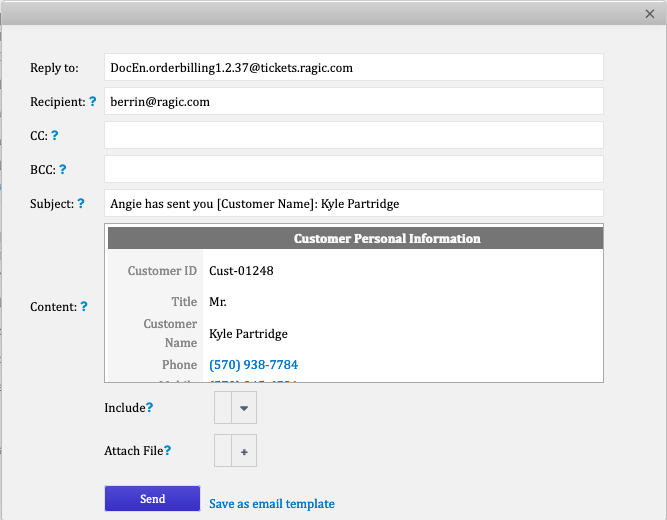Screen dimensions: 667x520
Task: Open the Include dropdown arrow
Action: click(244, 408)
